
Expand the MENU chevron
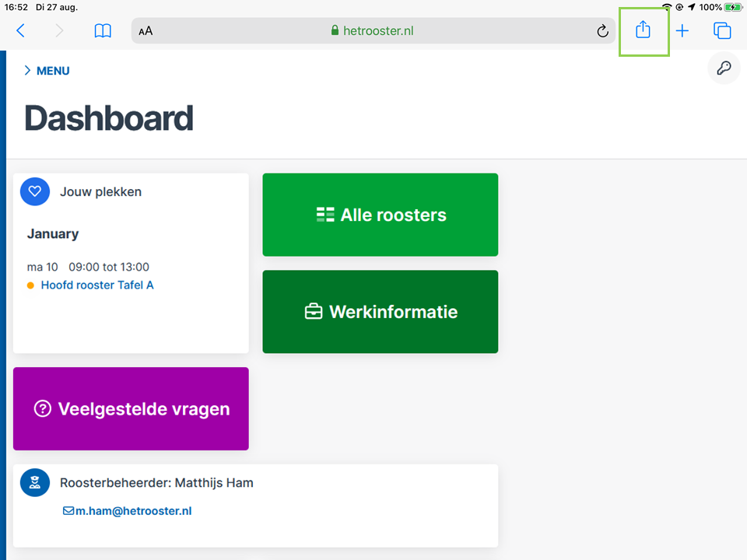(47, 71)
